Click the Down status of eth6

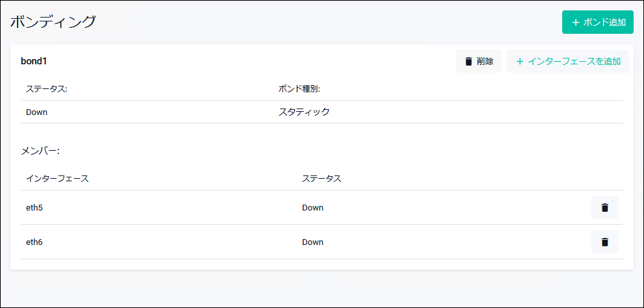(x=313, y=242)
